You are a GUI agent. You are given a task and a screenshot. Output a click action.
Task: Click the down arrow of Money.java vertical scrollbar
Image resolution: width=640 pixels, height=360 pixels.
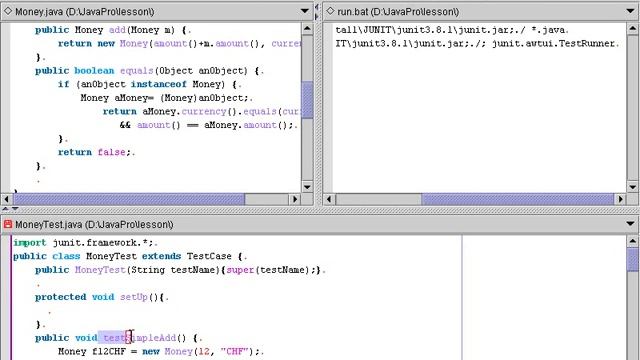pyautogui.click(x=307, y=187)
